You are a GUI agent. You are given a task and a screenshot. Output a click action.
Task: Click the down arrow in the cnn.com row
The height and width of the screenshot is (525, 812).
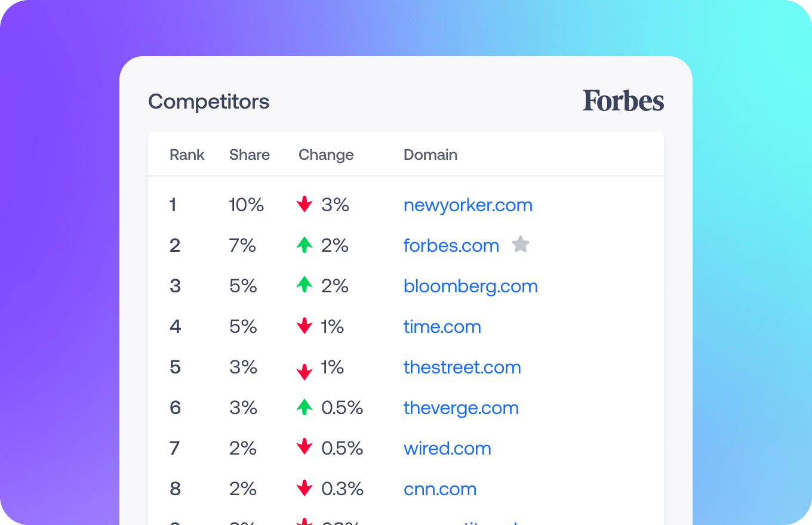click(x=304, y=488)
